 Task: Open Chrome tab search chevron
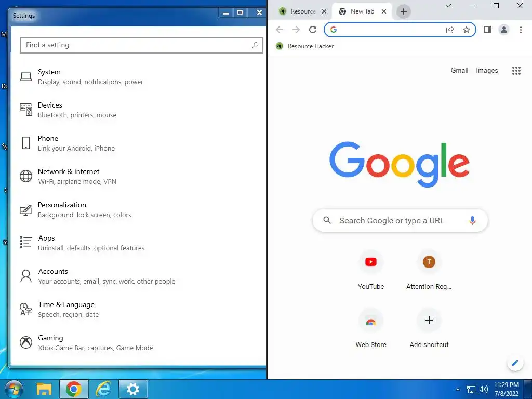448,6
